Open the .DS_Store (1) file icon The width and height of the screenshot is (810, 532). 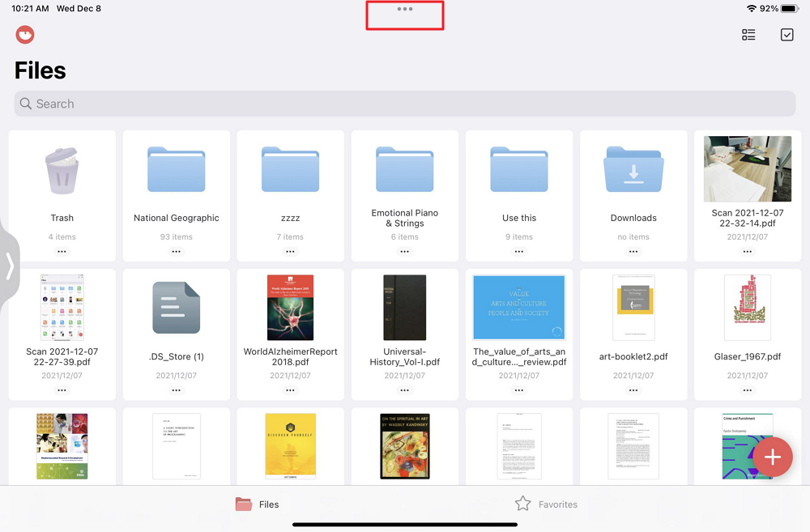(x=176, y=308)
